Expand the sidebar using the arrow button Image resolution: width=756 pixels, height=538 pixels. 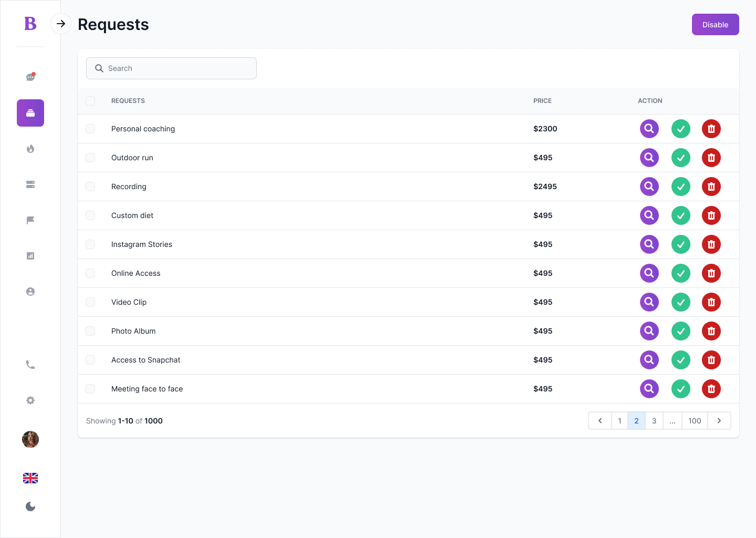tap(61, 24)
